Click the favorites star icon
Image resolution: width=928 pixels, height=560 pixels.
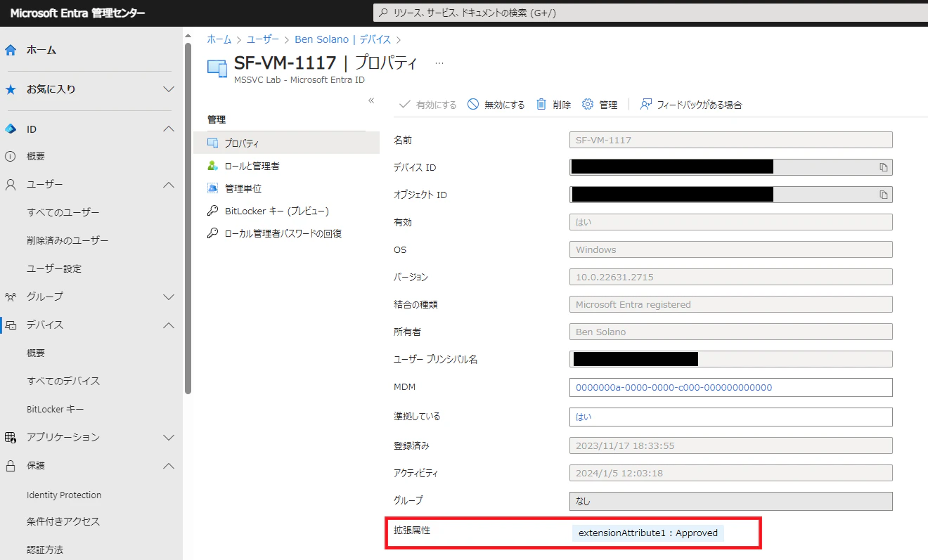click(11, 89)
